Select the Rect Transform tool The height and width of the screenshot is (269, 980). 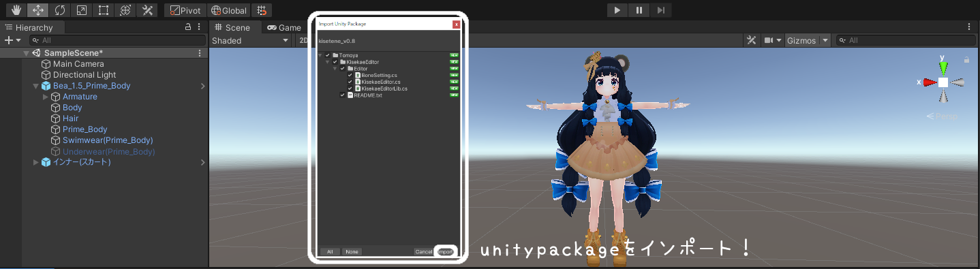pos(103,10)
